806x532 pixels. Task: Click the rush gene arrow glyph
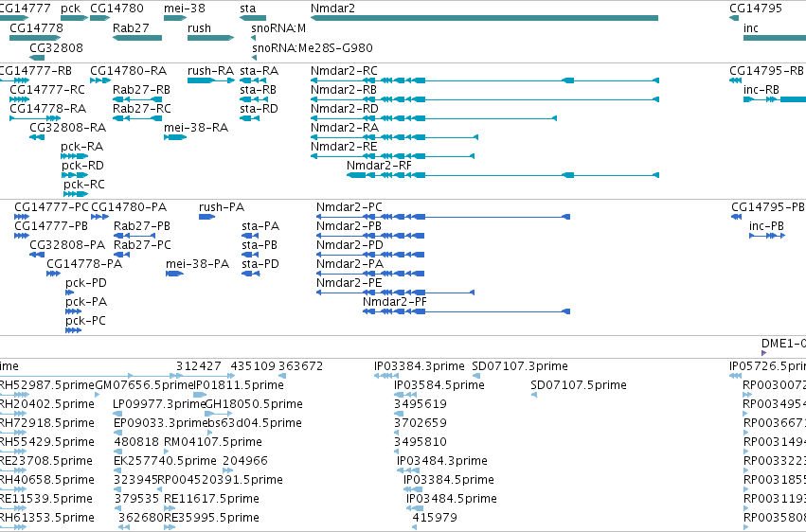click(x=211, y=38)
